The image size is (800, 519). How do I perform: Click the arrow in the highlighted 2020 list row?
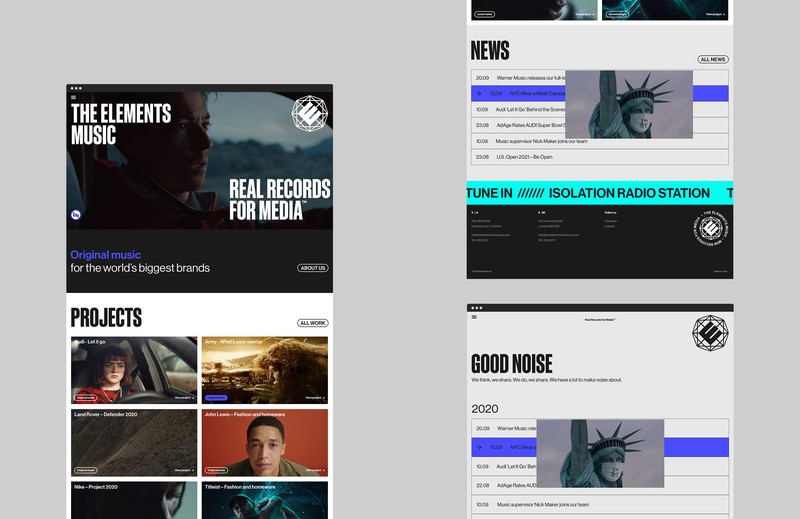(x=479, y=447)
